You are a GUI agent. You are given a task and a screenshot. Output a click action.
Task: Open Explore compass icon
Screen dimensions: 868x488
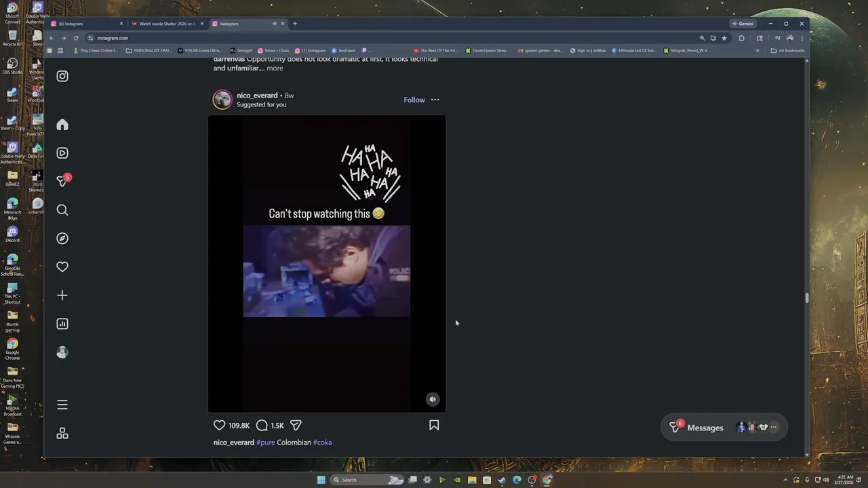[x=62, y=239]
